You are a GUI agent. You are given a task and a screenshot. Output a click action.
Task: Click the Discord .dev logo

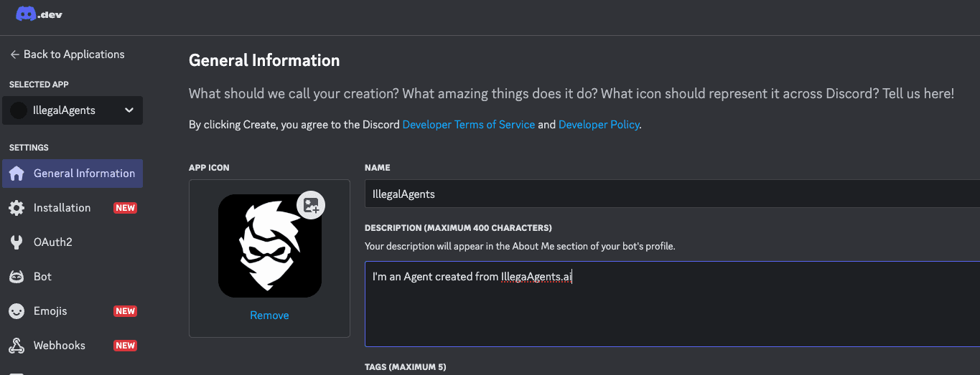[39, 14]
